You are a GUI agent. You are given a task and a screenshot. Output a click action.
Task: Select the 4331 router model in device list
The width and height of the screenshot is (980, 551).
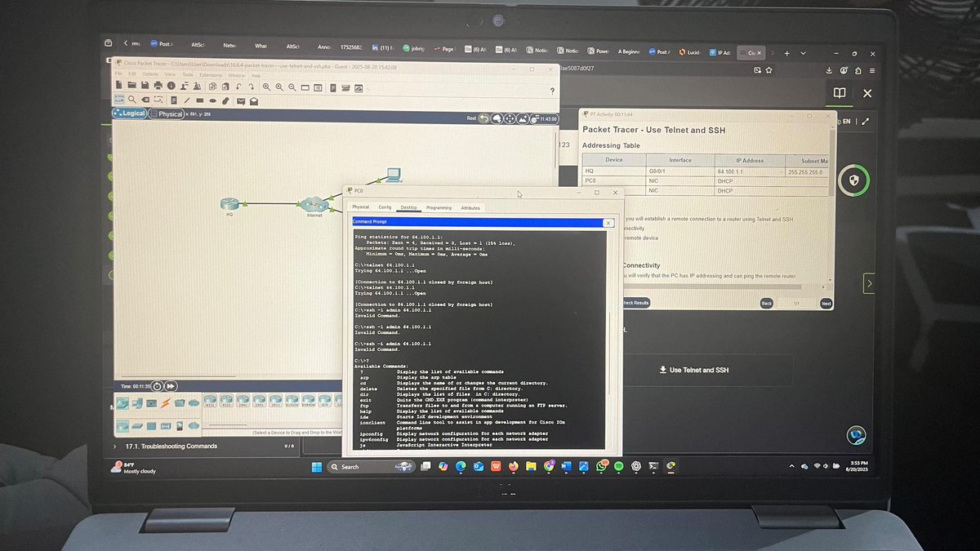click(210, 400)
